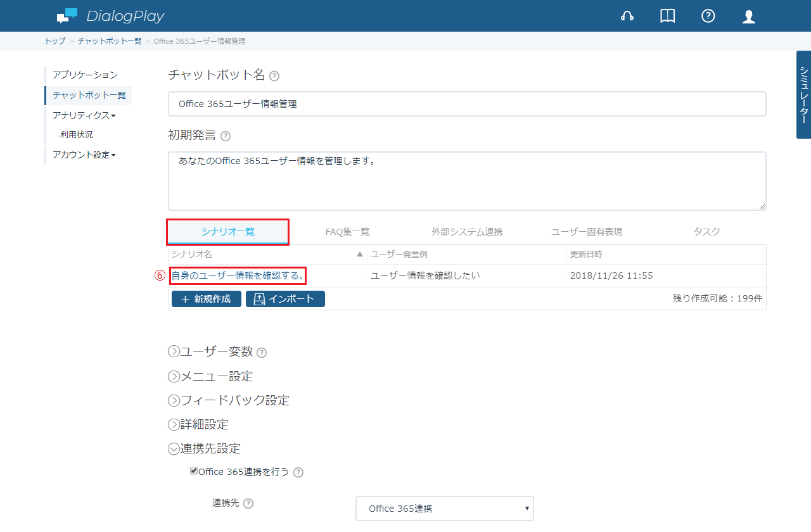Expand the アナリティクス sidebar menu

[84, 115]
